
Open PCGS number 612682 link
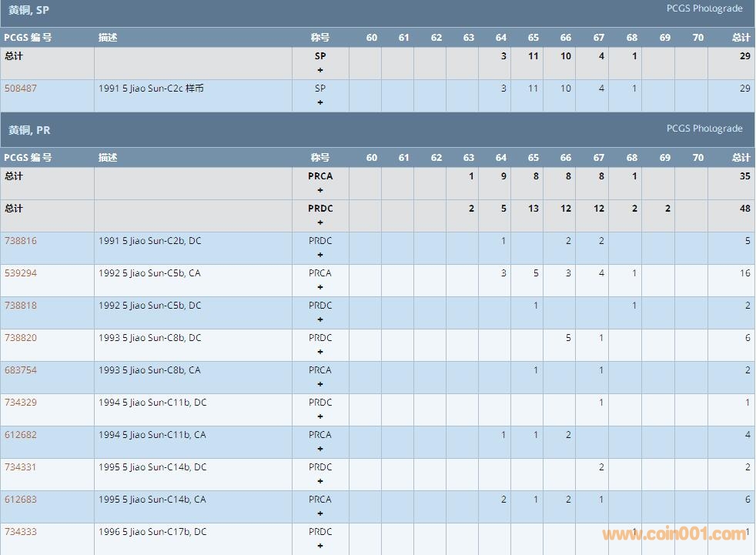click(21, 435)
